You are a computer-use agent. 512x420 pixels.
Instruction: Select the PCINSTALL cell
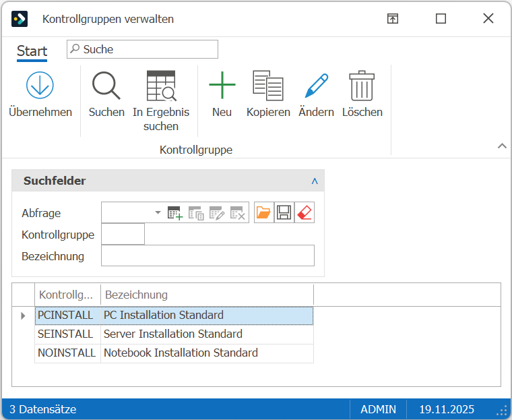67,316
